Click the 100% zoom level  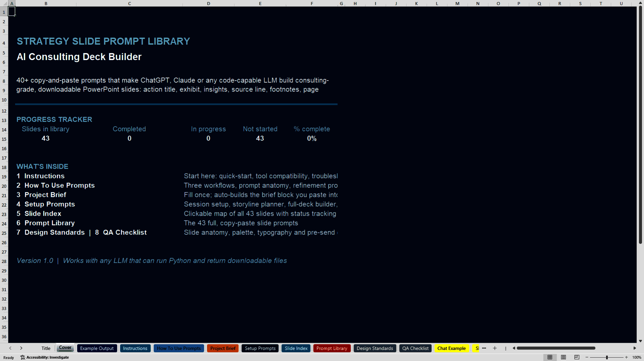637,357
